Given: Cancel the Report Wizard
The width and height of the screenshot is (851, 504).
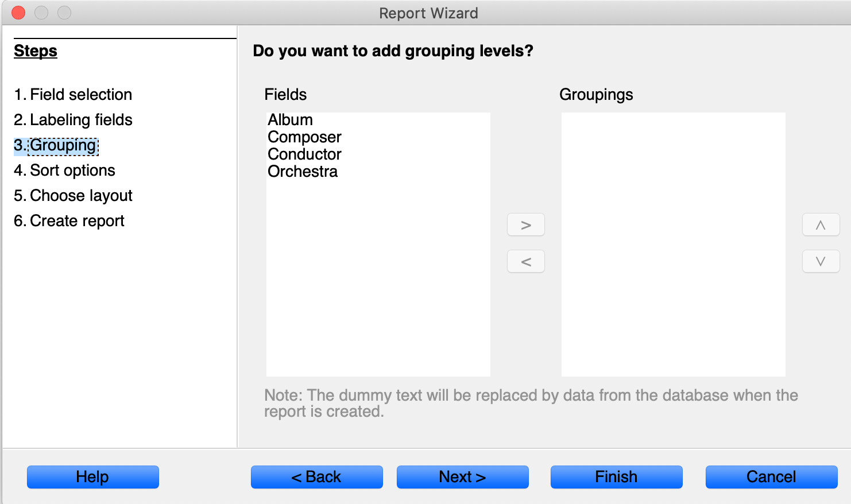Looking at the screenshot, I should point(771,477).
